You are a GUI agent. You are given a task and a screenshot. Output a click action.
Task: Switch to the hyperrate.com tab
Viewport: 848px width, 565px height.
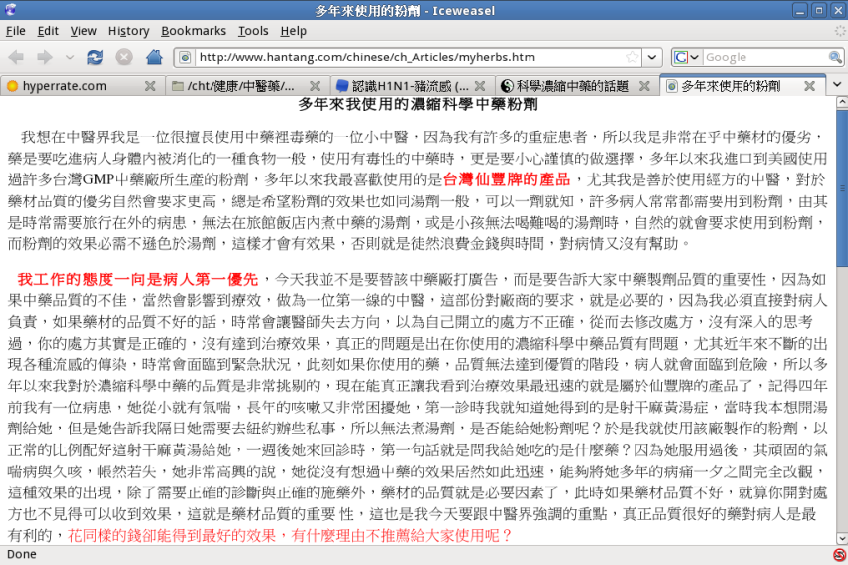point(65,86)
